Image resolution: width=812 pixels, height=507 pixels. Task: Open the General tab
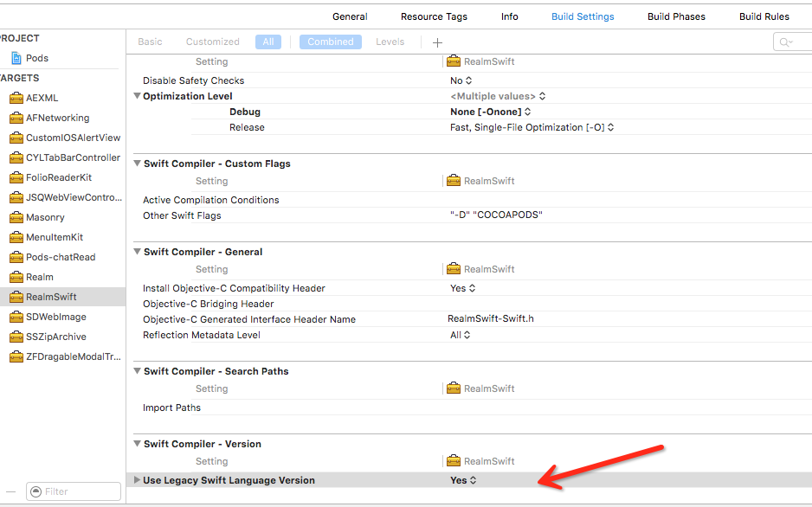point(350,16)
